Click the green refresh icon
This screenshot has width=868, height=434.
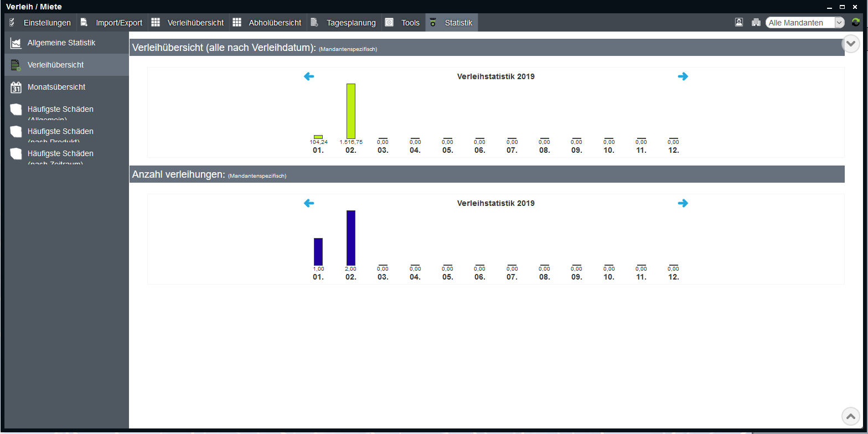(856, 23)
